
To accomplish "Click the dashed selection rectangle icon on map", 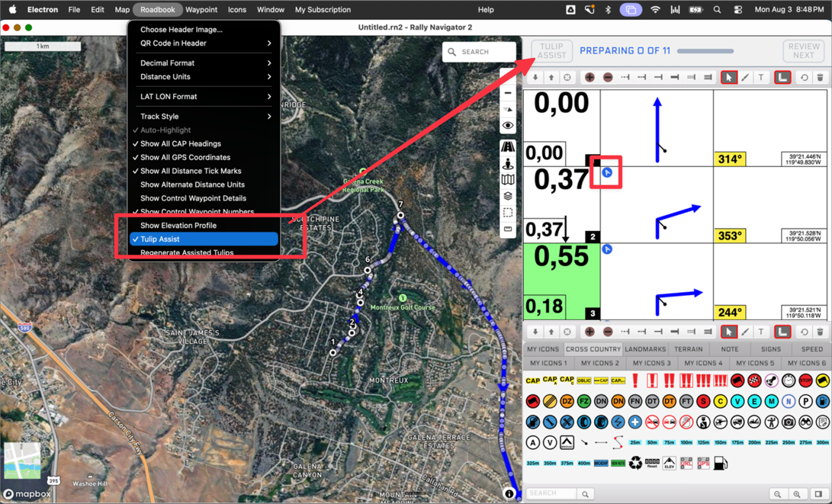I will pyautogui.click(x=508, y=213).
